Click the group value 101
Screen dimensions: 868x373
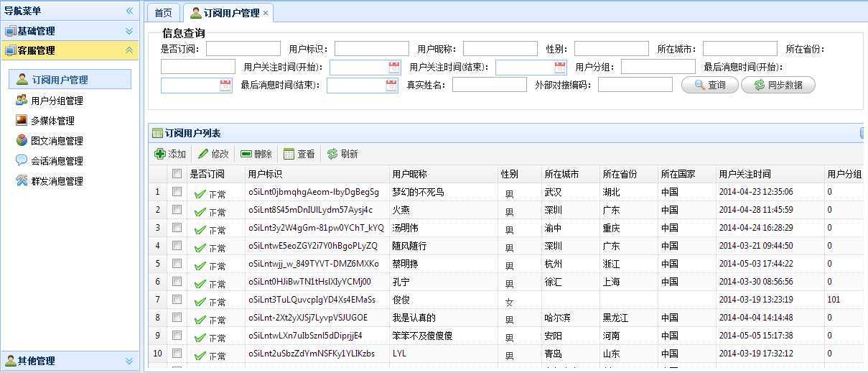834,300
